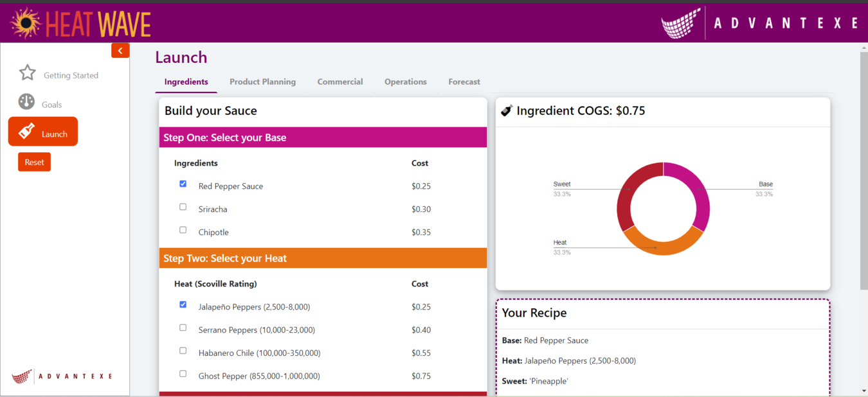Viewport: 868px width, 397px height.
Task: Click the page vertical scrollbar thumb
Action: click(x=863, y=170)
